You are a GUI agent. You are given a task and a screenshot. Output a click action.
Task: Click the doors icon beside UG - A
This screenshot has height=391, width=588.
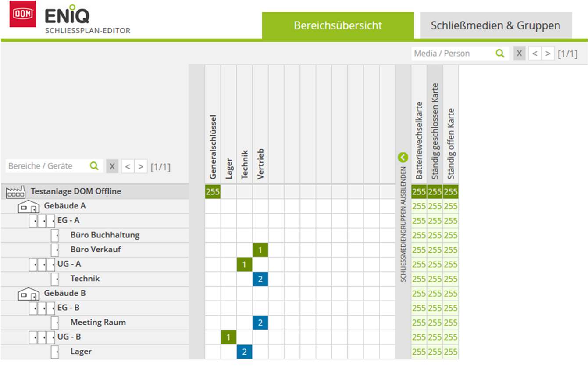[42, 265]
